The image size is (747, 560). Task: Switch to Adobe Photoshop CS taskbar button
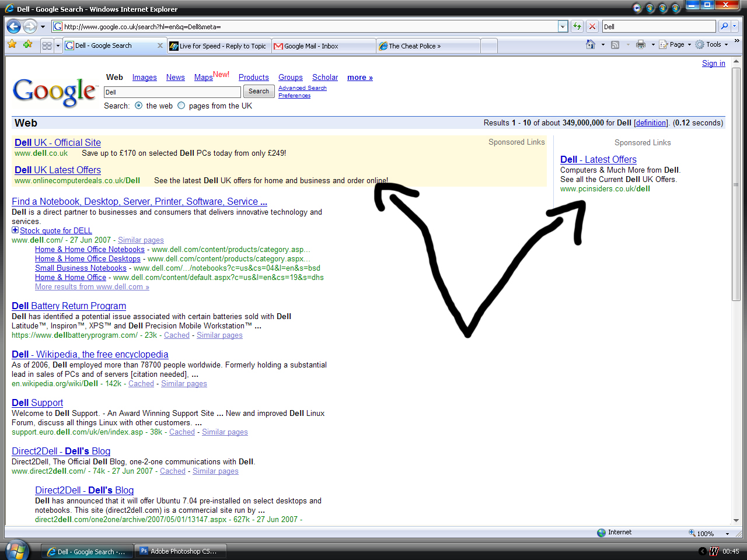coord(180,551)
